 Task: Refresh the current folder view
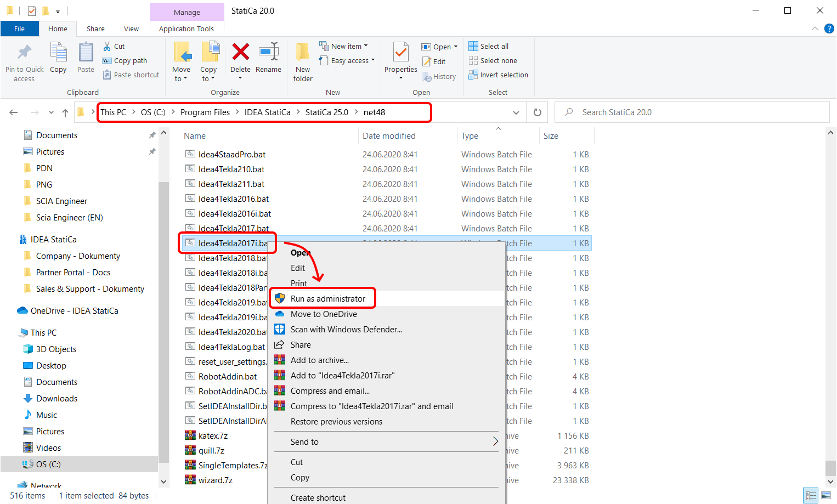tap(538, 112)
